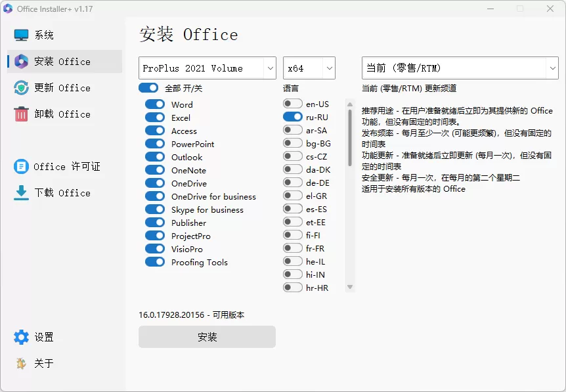The height and width of the screenshot is (392, 566).
Task: Disable the Word component toggle
Action: click(x=154, y=104)
